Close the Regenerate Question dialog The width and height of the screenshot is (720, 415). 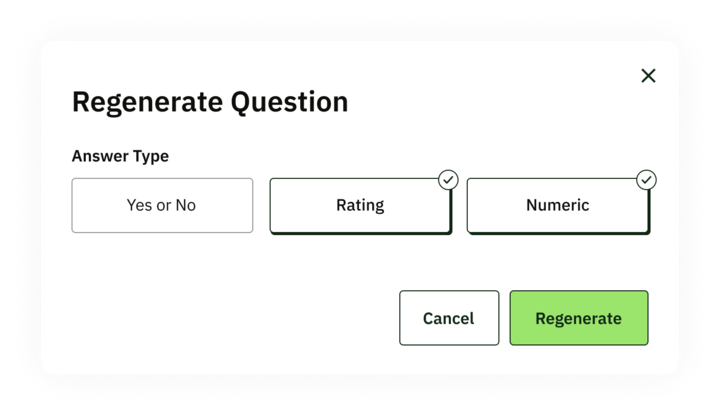point(648,76)
